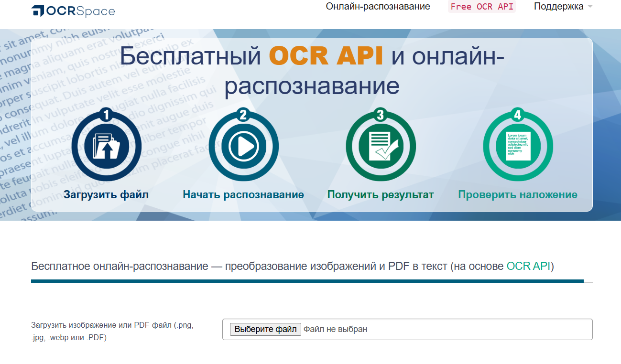Screen dimensions: 621x364
Task: Click the Бесплатный OCR API hero title
Action: point(312,71)
